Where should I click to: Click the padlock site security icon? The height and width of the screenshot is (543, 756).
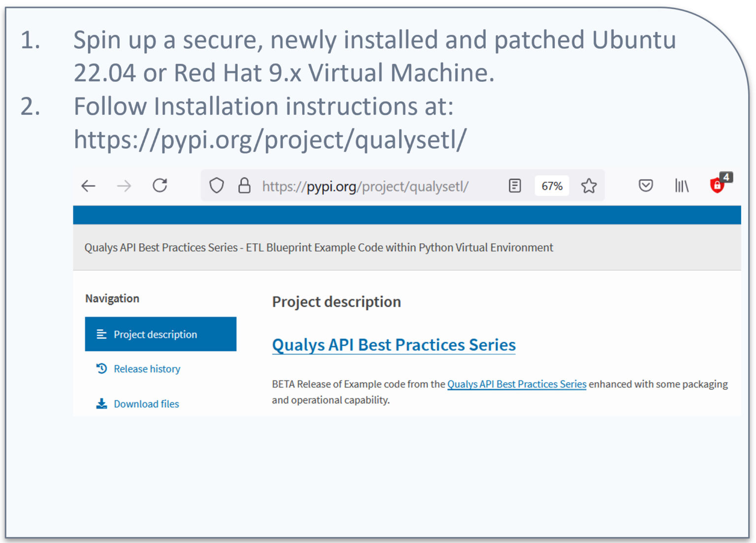[244, 186]
